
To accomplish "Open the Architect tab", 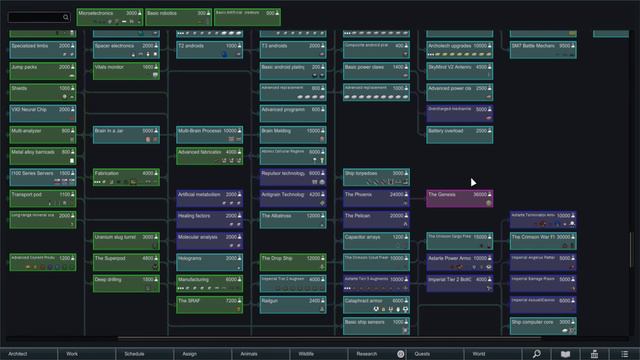I will click(29, 354).
